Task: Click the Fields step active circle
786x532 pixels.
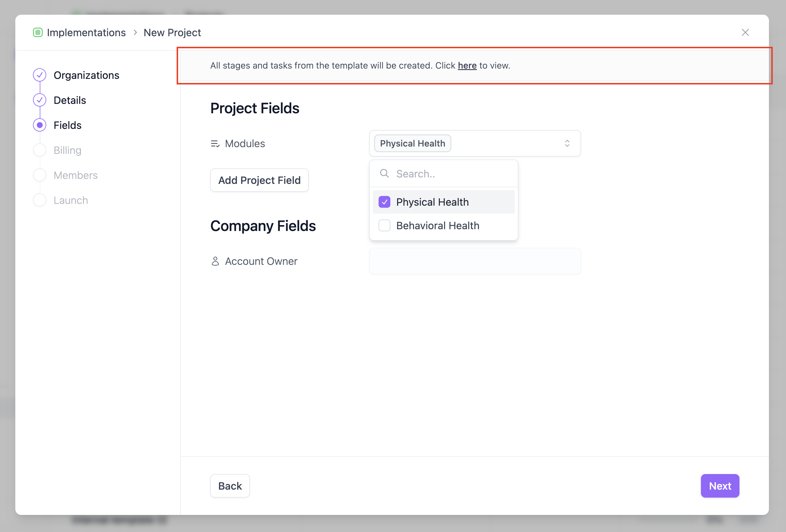Action: click(39, 125)
